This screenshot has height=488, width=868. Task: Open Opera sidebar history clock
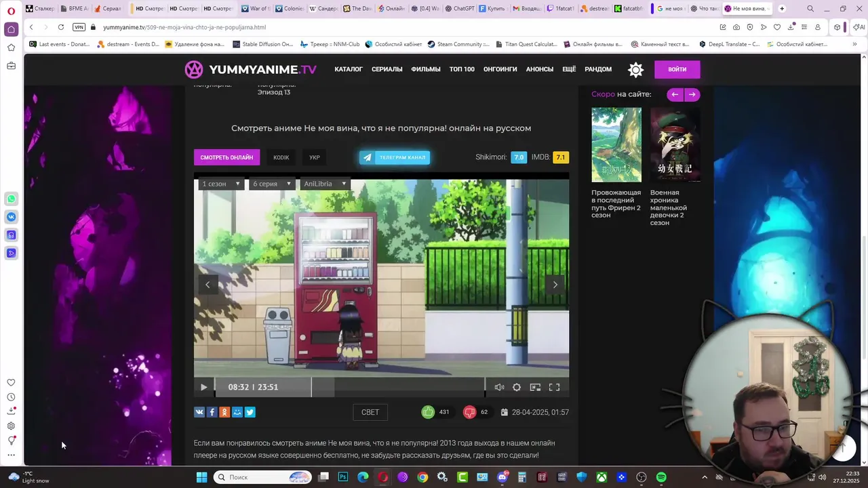pos(11,397)
